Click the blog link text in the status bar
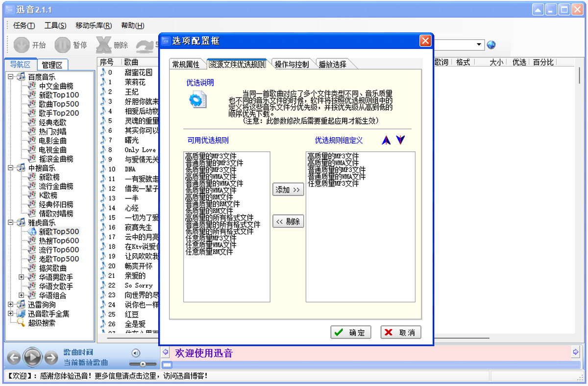 pos(123,376)
